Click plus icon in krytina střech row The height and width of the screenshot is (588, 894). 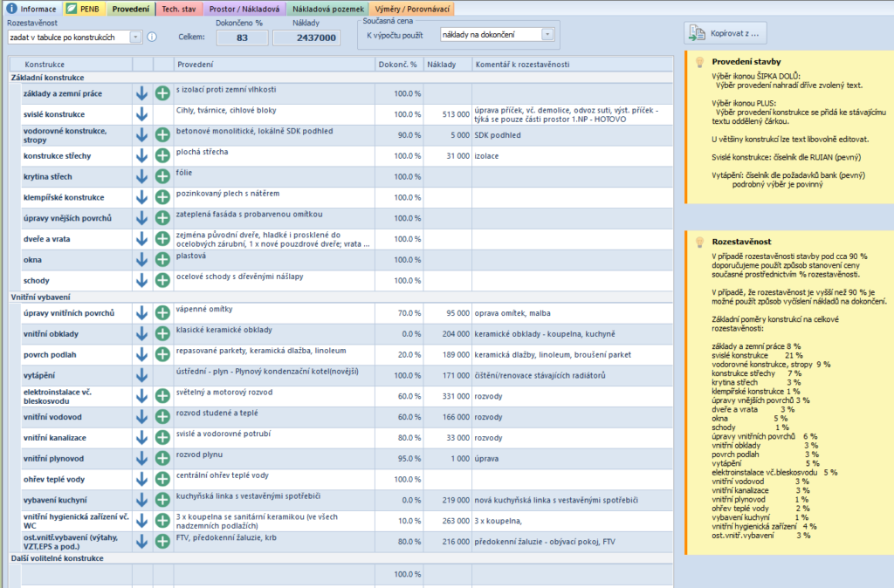162,176
